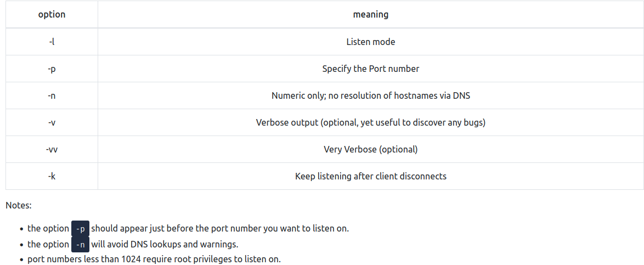
Task: Click the "Notes:" heading text
Action: (x=19, y=205)
